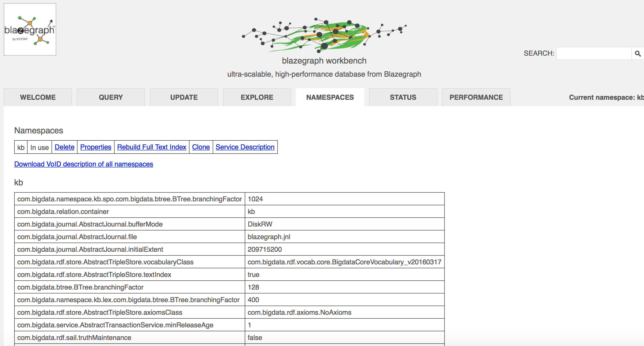Open the PERFORMANCE tab
Image resolution: width=644 pixels, height=346 pixels.
coord(476,97)
